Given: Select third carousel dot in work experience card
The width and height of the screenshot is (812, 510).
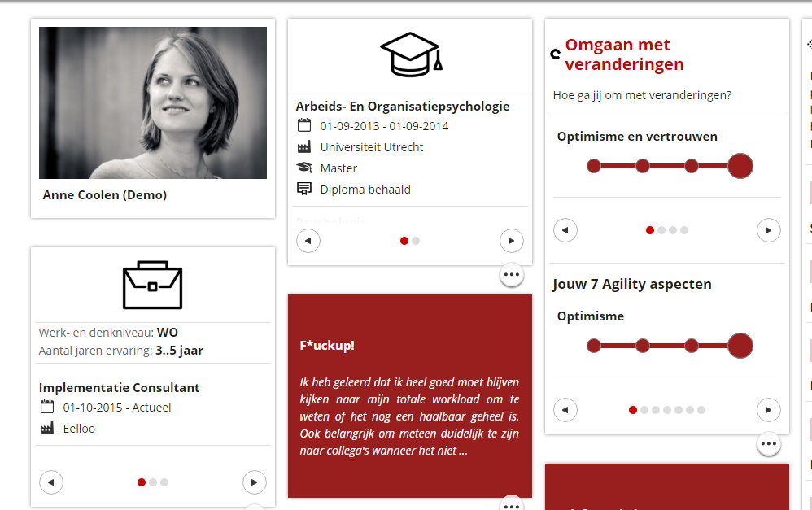Looking at the screenshot, I should point(164,482).
